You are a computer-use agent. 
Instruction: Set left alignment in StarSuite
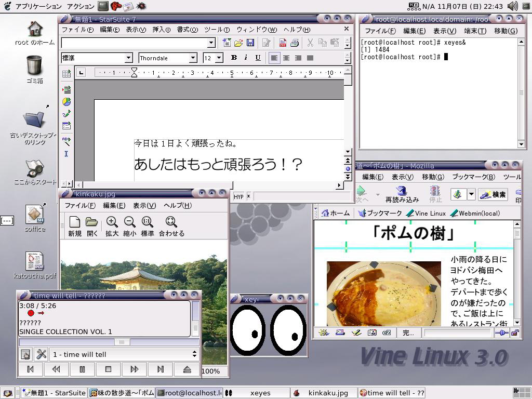pyautogui.click(x=274, y=58)
